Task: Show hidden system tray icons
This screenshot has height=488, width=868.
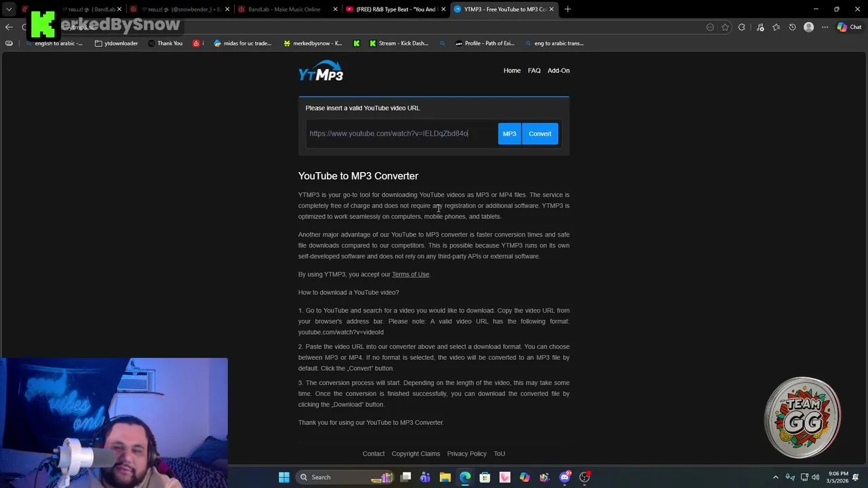Action: coord(776,477)
